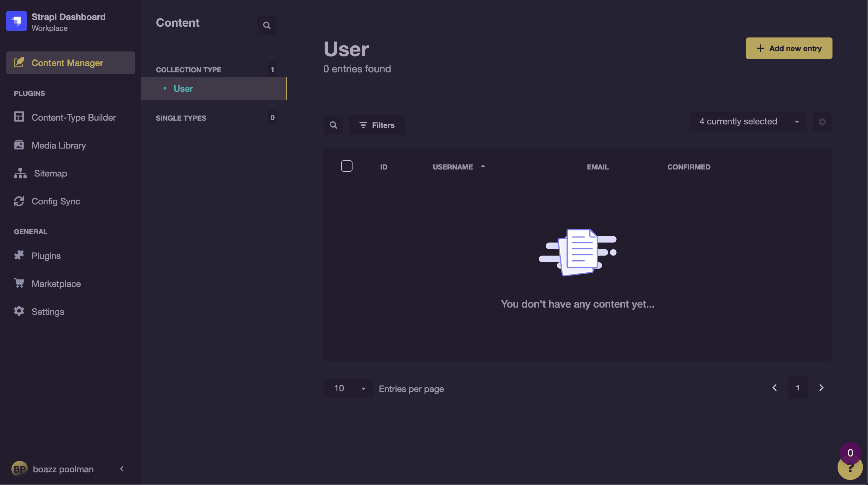Expand the 4 currently selected dropdown
The height and width of the screenshot is (485, 868).
coord(747,122)
